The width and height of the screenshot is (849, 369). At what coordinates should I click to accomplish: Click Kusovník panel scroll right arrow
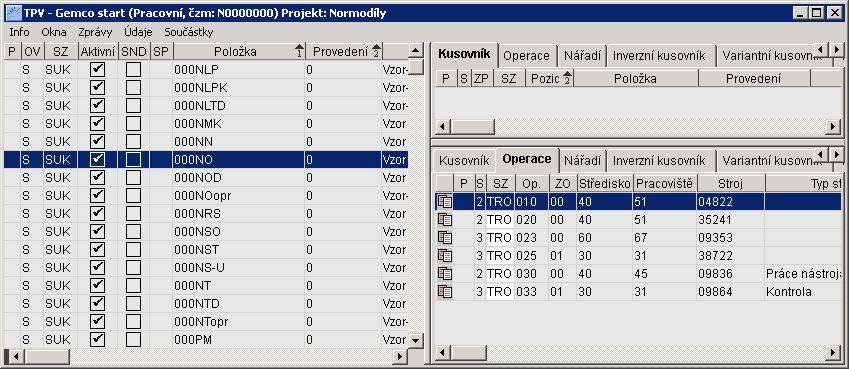[x=833, y=127]
